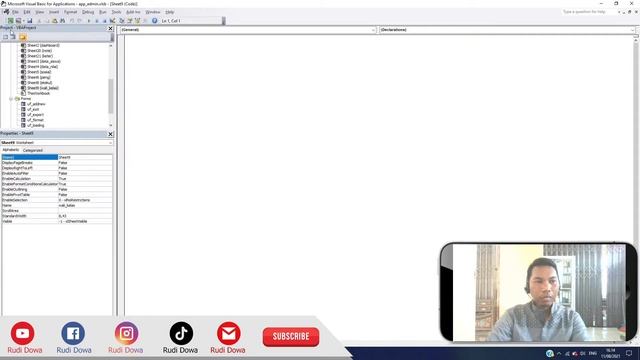Click the Facebook Rudi Dowa icon
The image size is (640, 360).
pyautogui.click(x=73, y=333)
